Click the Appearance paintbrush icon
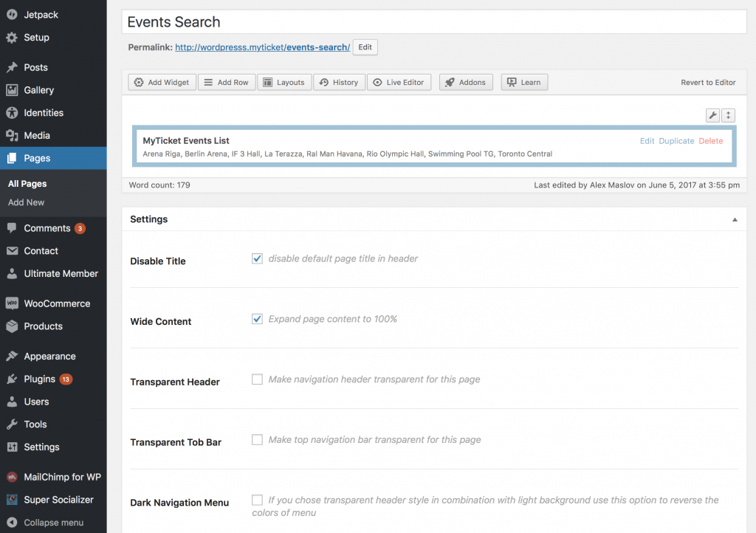This screenshot has width=756, height=533. 12,356
